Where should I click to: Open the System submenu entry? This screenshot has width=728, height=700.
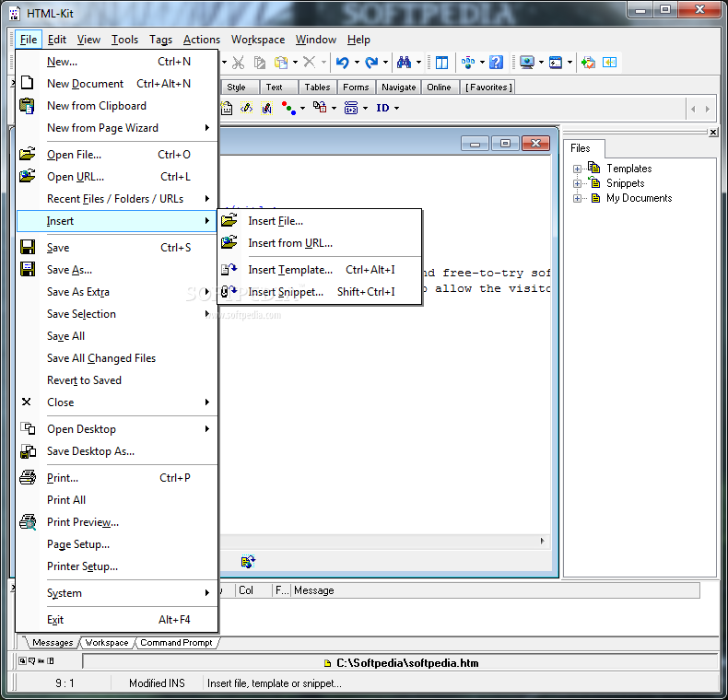116,593
